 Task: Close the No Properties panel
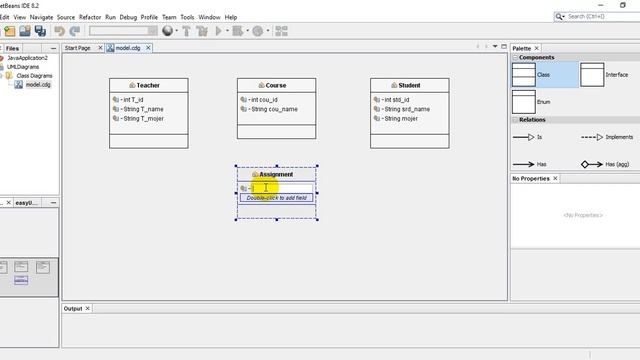tap(555, 178)
